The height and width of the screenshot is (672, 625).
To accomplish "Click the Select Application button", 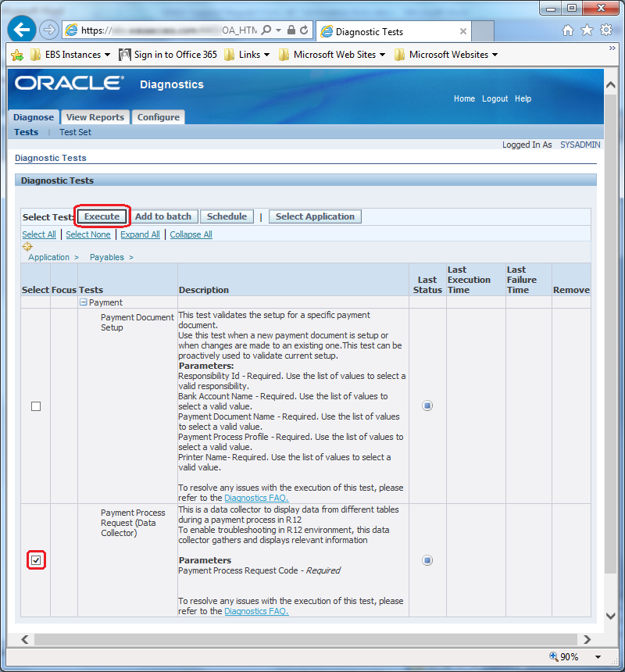I will pos(316,216).
